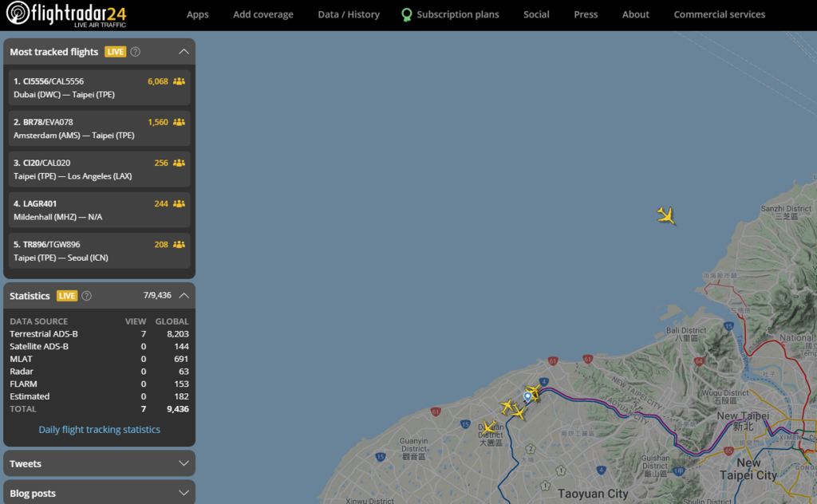Click the green Subscription plans ribbon icon

pyautogui.click(x=406, y=14)
